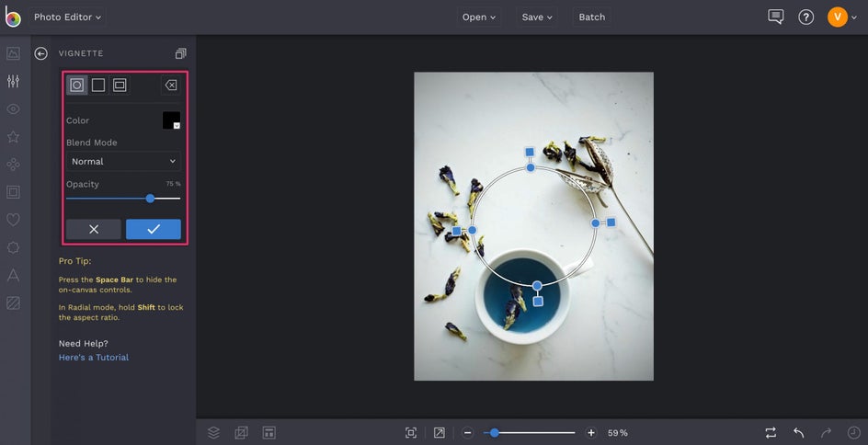The height and width of the screenshot is (445, 868).
Task: Click the fit to screen icon
Action: coord(411,433)
